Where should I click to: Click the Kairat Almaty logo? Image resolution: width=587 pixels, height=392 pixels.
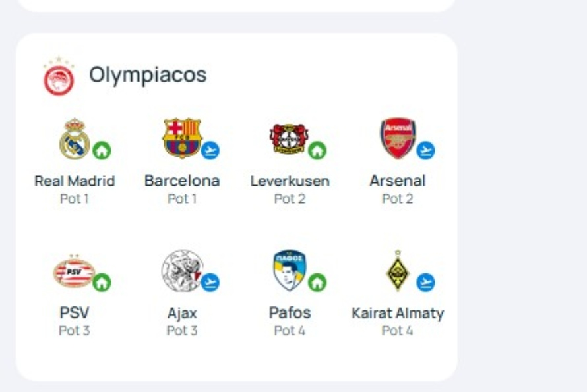(x=398, y=271)
